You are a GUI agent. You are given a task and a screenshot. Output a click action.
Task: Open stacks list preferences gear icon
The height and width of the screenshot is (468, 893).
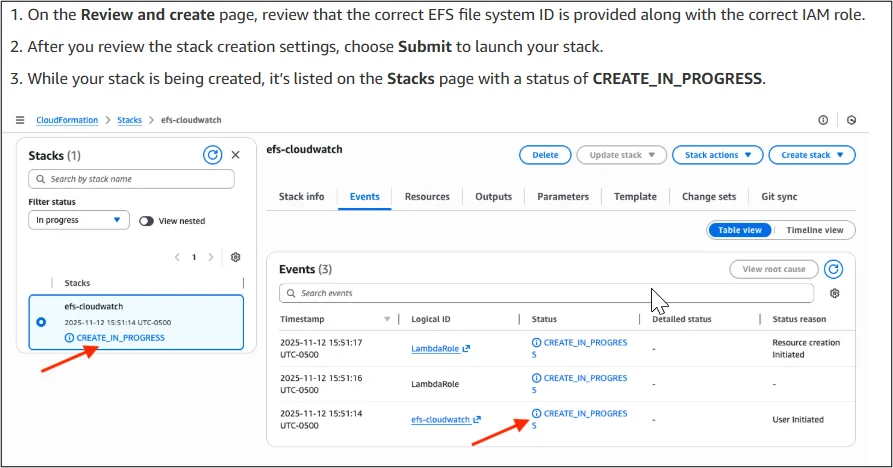pos(236,257)
